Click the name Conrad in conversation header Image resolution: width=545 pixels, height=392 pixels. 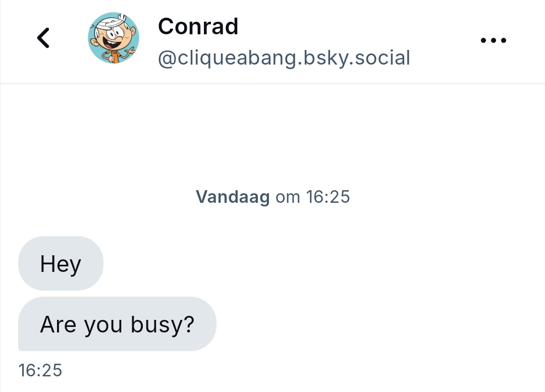click(x=198, y=26)
